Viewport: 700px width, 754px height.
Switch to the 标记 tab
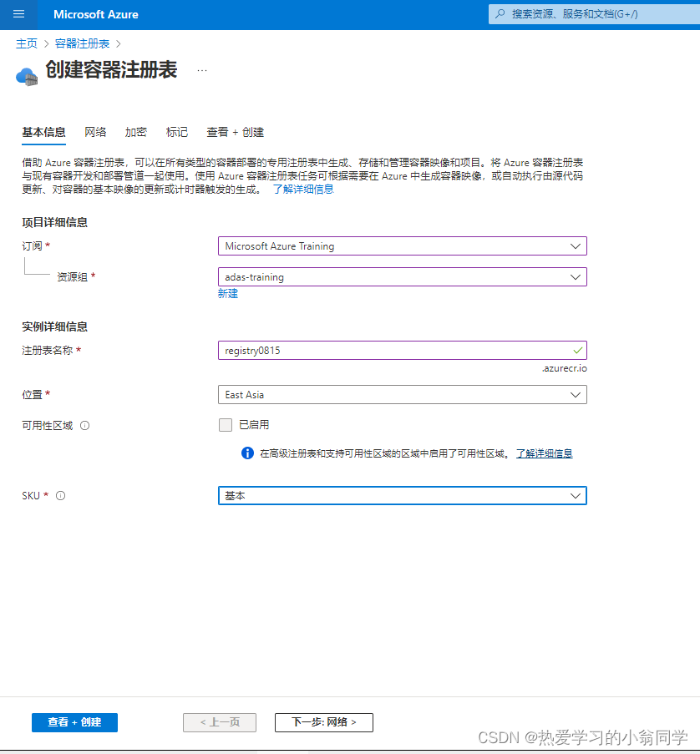176,132
